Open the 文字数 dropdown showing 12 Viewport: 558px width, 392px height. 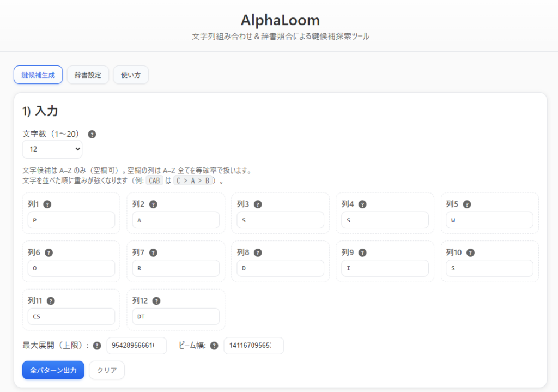coord(52,149)
